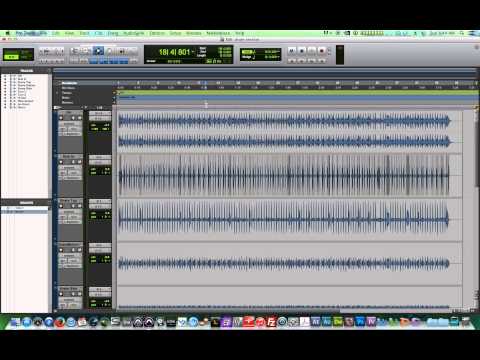The width and height of the screenshot is (480, 360).
Task: Mute the second track
Action: tap(79, 162)
